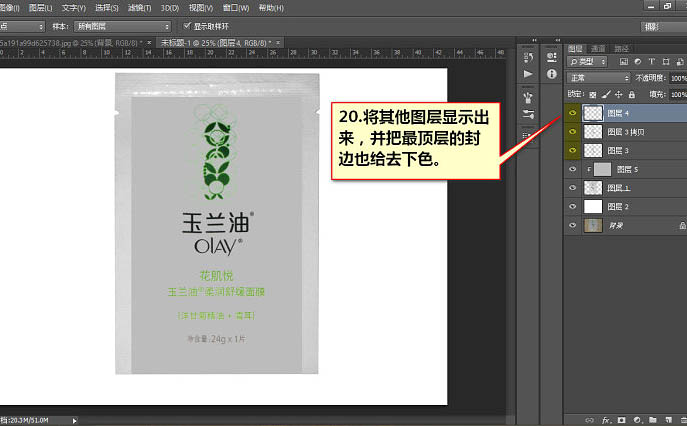The width and height of the screenshot is (687, 426).
Task: Add a layer mask
Action: click(x=621, y=420)
